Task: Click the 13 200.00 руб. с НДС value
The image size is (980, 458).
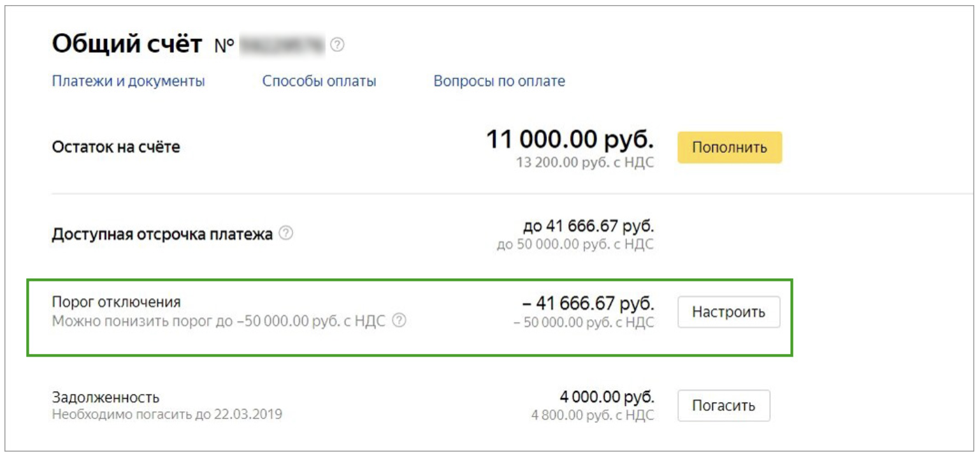Action: [x=585, y=163]
